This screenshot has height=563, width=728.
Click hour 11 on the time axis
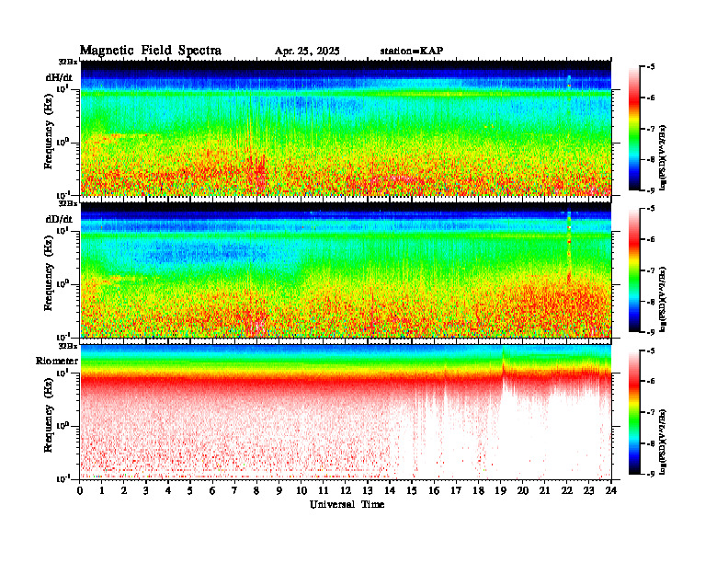click(324, 490)
